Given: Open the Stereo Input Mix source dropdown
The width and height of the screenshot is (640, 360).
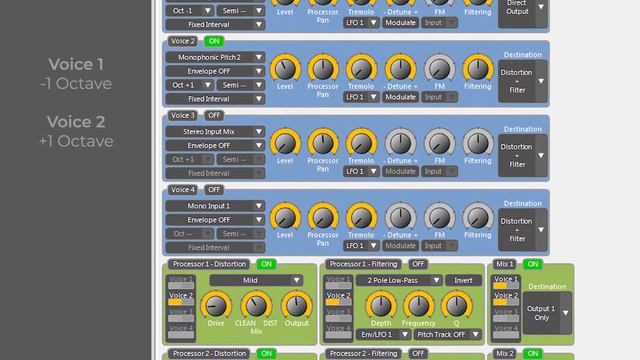Looking at the screenshot, I should coord(215,132).
